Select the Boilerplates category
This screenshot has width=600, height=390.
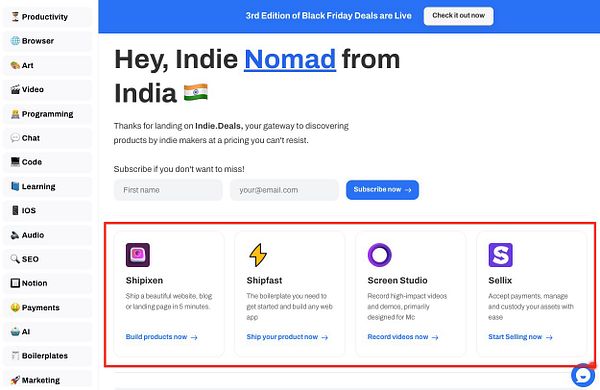click(x=47, y=356)
